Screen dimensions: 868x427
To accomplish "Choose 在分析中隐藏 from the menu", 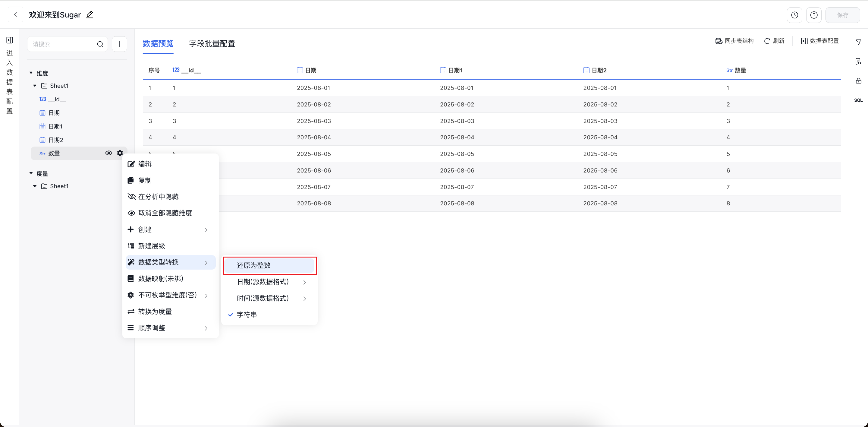I will [x=171, y=197].
